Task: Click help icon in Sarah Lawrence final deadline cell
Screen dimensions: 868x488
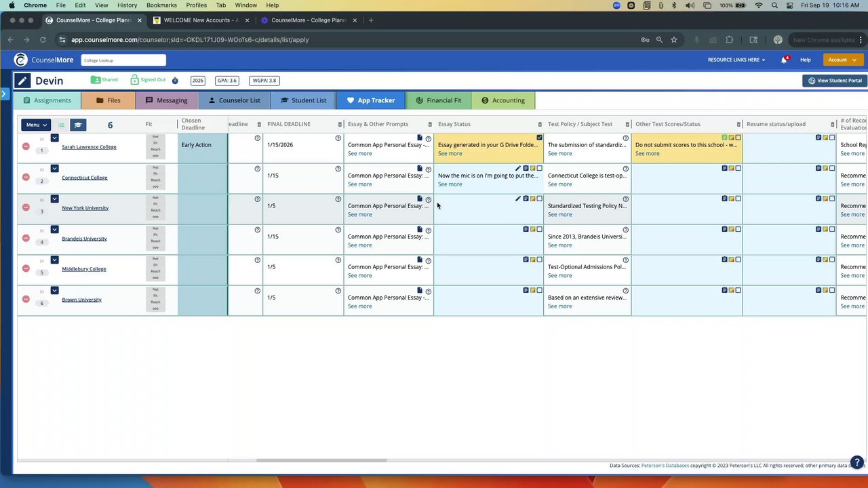Action: pos(338,138)
